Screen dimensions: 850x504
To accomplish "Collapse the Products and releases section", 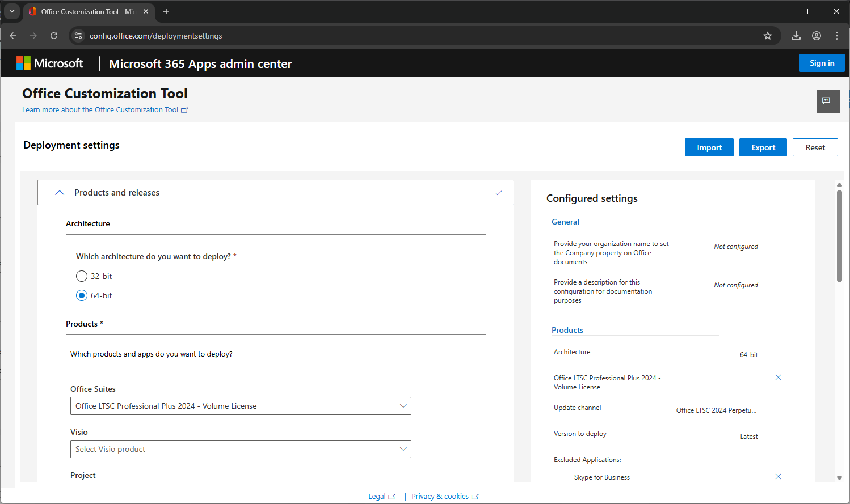I will click(60, 193).
